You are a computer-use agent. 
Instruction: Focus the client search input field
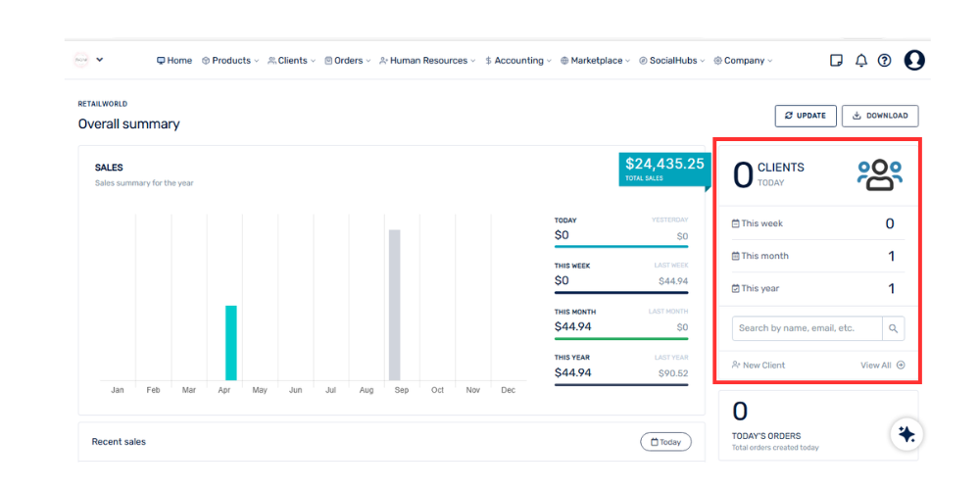[807, 328]
